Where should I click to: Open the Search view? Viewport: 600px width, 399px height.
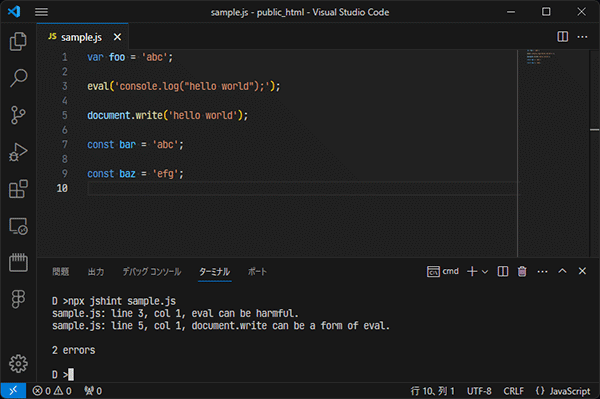tap(18, 78)
